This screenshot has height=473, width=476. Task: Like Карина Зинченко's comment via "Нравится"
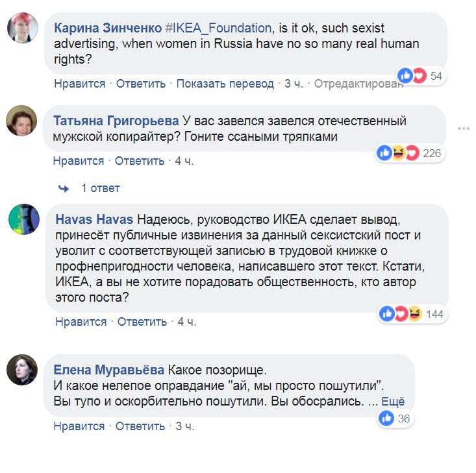(x=80, y=84)
